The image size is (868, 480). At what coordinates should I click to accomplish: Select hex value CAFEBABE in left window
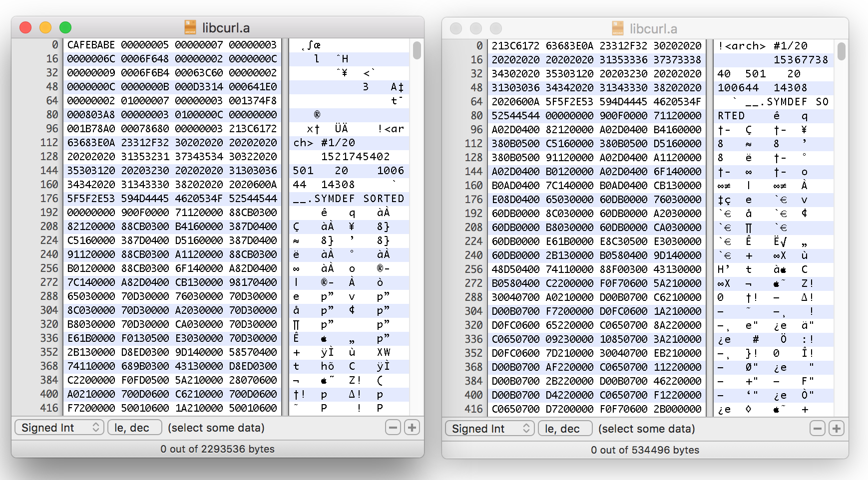pos(91,45)
